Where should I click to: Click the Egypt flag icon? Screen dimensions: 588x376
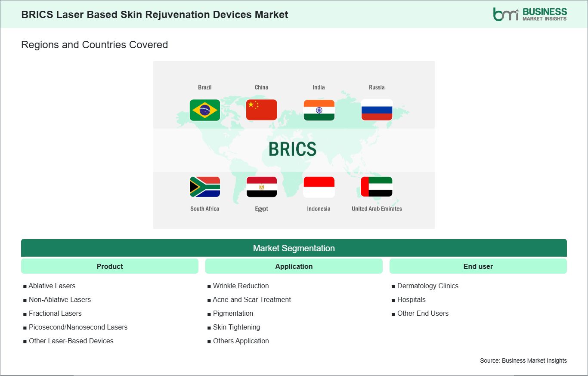(x=261, y=187)
